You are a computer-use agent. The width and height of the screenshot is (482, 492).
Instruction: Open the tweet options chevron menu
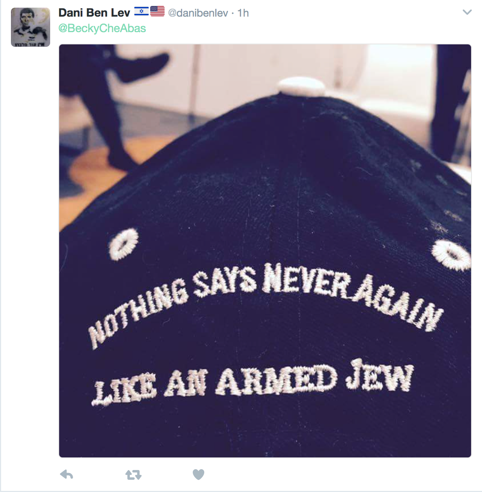(x=467, y=12)
